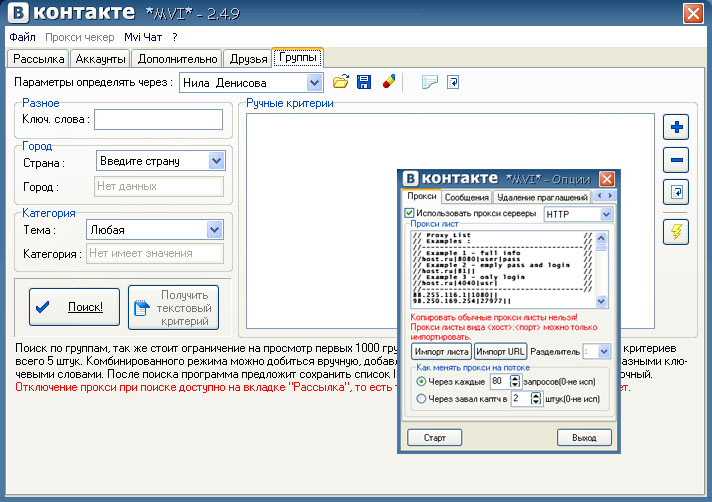Screen dimensions: 712x502
Task: Switch to the Аккаунты tab
Action: pyautogui.click(x=100, y=59)
